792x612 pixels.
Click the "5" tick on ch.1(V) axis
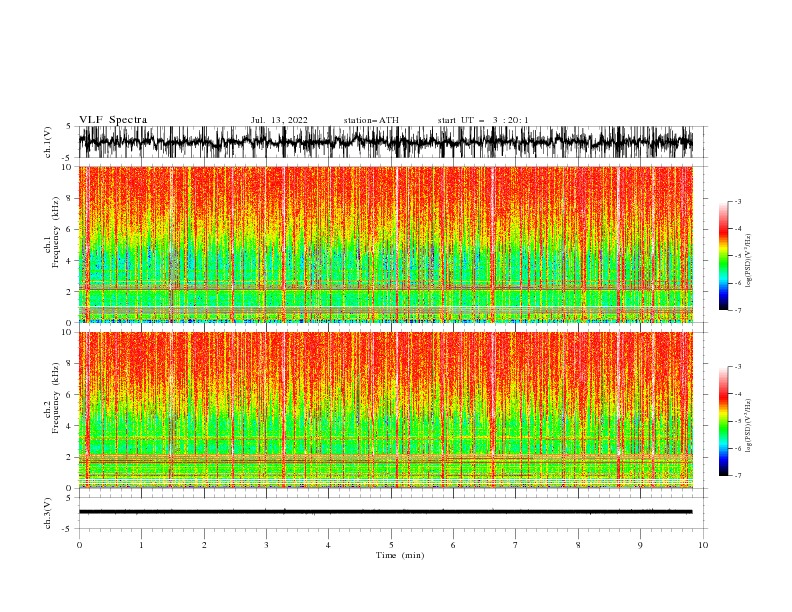click(x=69, y=126)
